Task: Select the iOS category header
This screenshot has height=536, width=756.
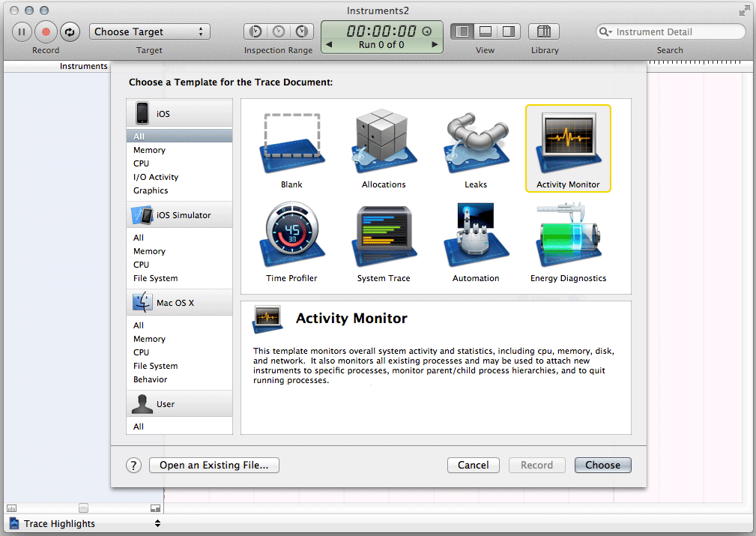Action: (179, 113)
